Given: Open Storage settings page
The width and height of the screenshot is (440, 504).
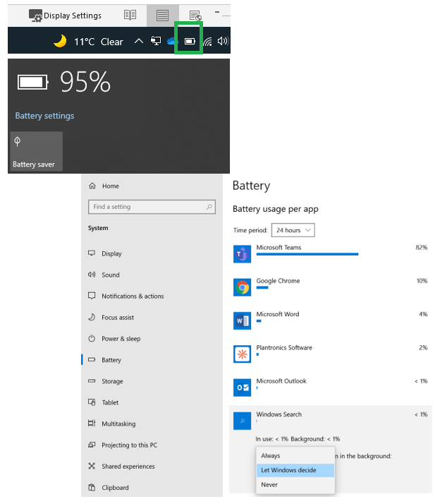Looking at the screenshot, I should tap(152, 381).
